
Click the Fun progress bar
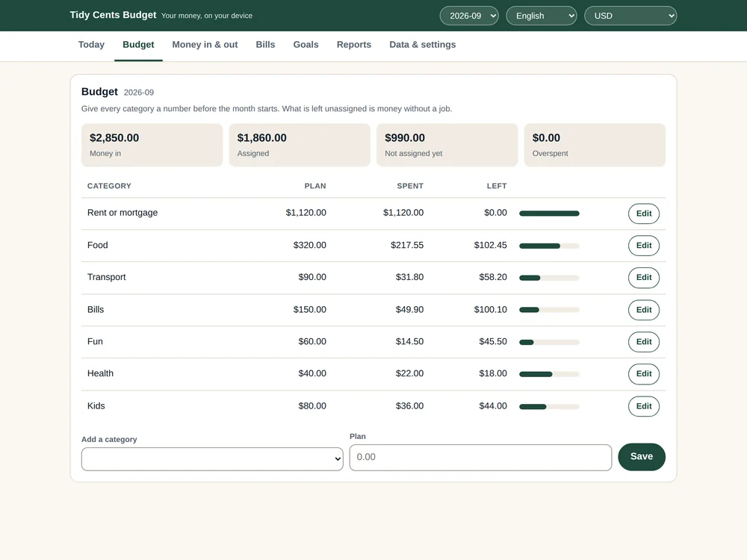(549, 342)
